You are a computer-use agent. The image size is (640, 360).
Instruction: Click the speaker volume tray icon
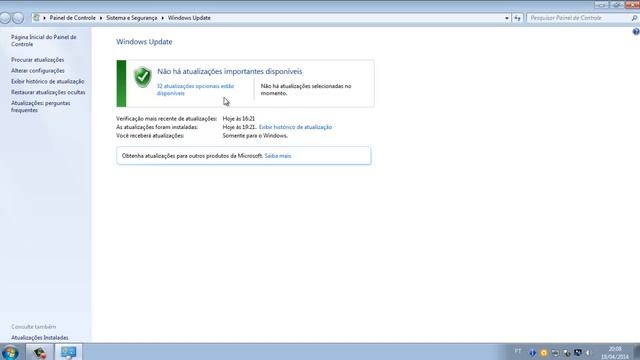pos(589,353)
